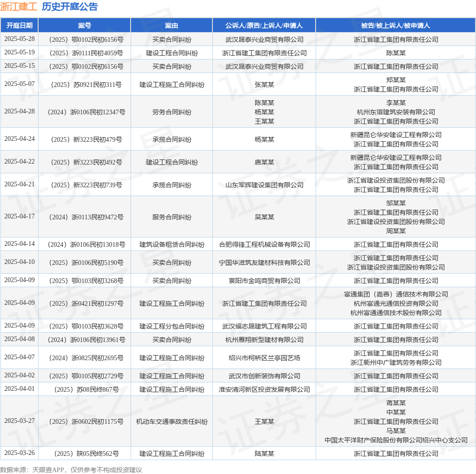Click the 案由 column header
Viewport: 476px width, 474px height.
[172, 26]
